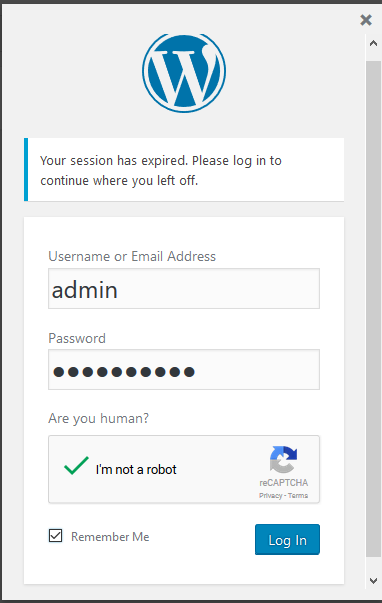Uncheck the Remember Me checkbox

55,535
